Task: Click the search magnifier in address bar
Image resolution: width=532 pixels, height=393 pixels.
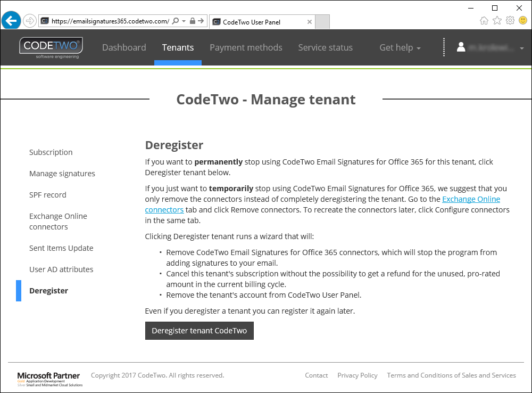Action: coord(176,21)
